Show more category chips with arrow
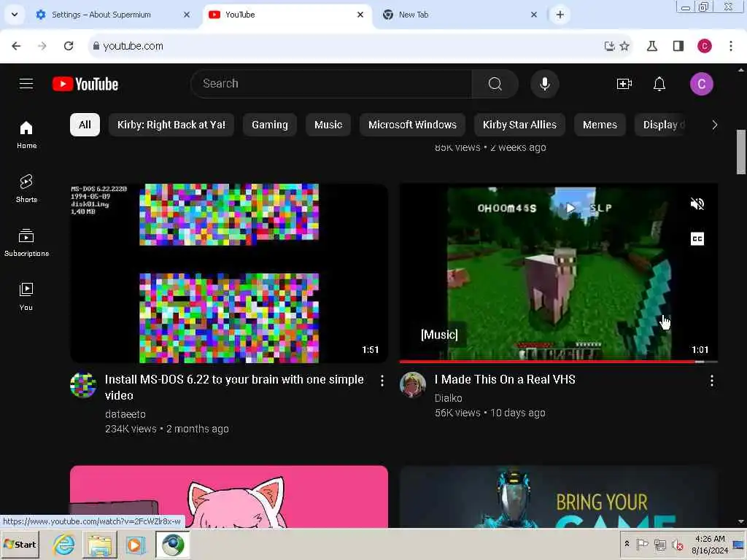 [714, 125]
